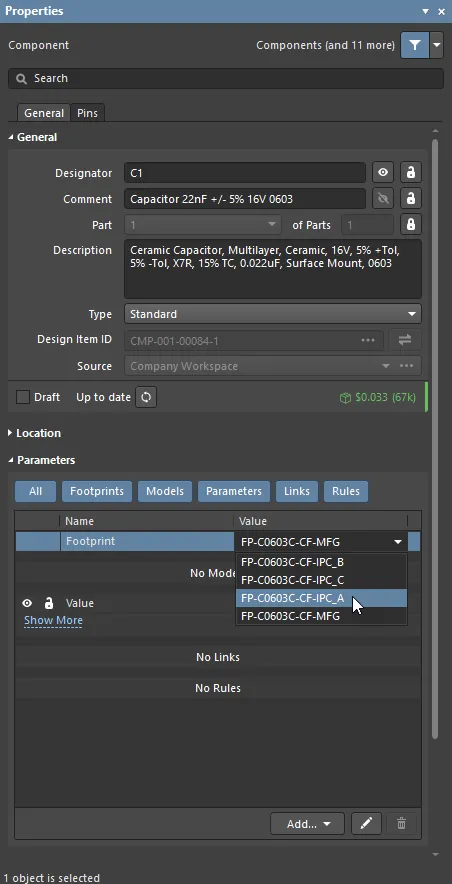Screen dimensions: 452x884
Task: Click the lock icon beside Part
Action: (x=411, y=225)
